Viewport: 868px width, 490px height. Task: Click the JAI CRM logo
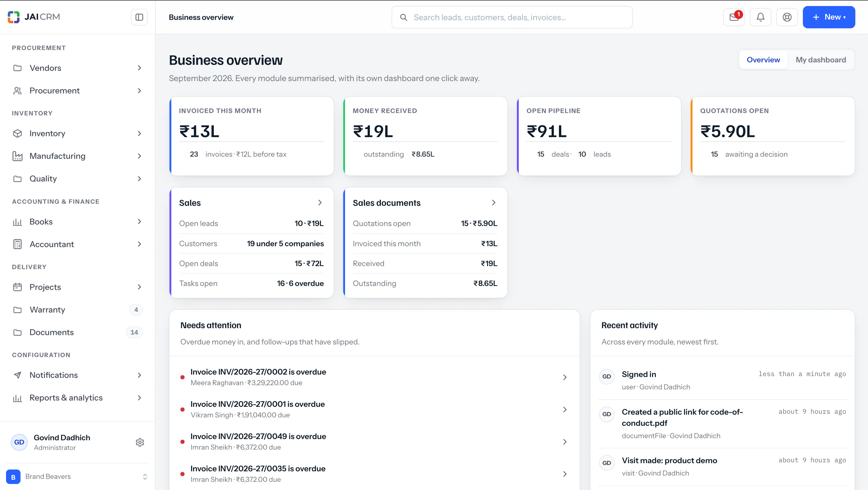(34, 17)
